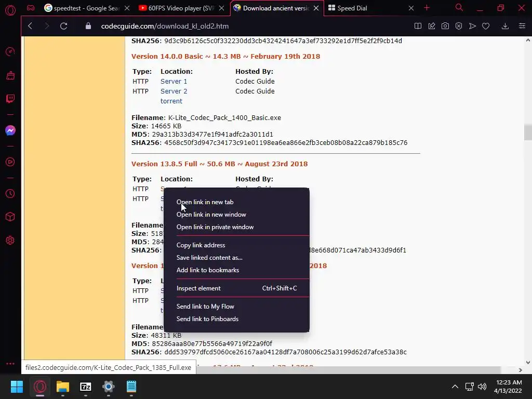Search tabs with magnifier icon
Screen dimensions: 532x399
(x=459, y=7)
